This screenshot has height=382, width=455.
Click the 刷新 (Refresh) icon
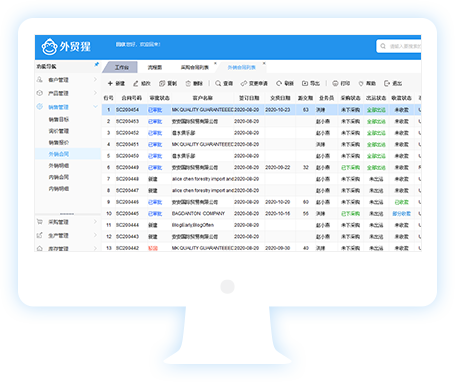[279, 83]
